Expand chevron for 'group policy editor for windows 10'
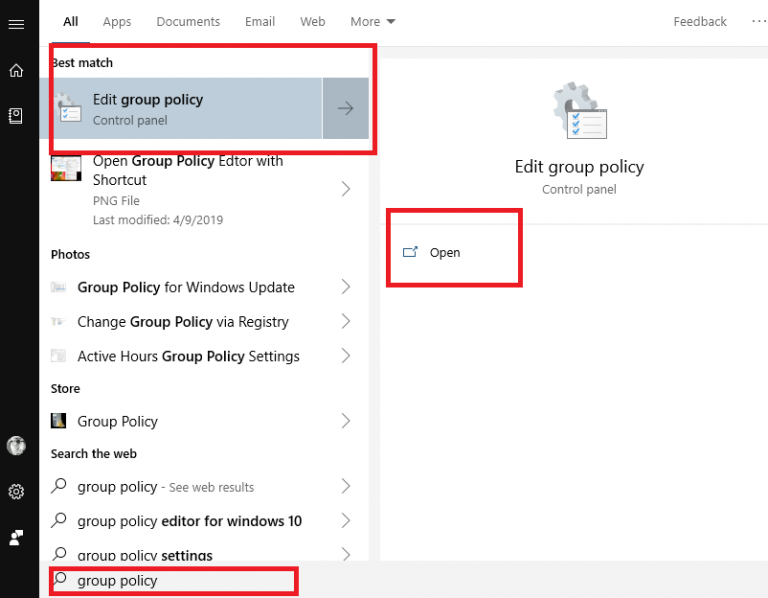This screenshot has height=598, width=768. (x=346, y=520)
